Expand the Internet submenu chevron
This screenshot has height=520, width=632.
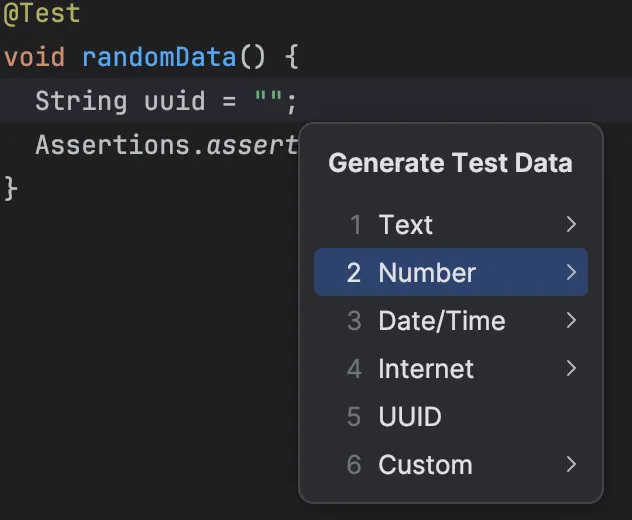coord(571,369)
